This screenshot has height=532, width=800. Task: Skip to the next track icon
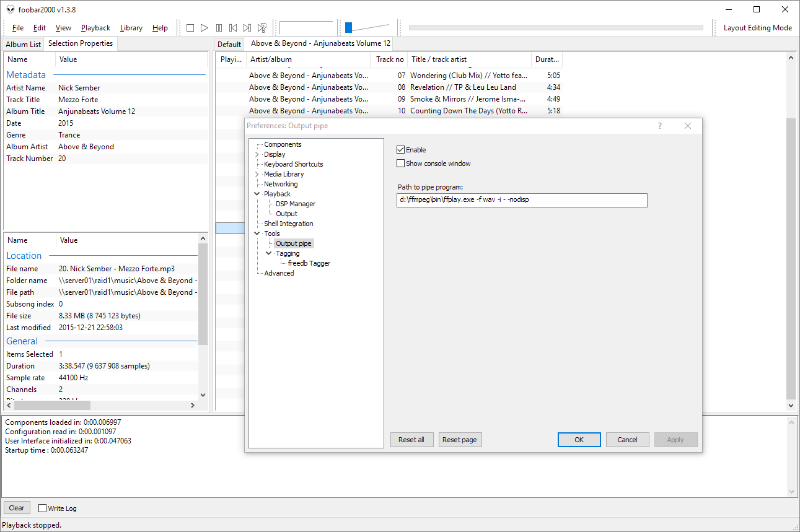pos(247,28)
